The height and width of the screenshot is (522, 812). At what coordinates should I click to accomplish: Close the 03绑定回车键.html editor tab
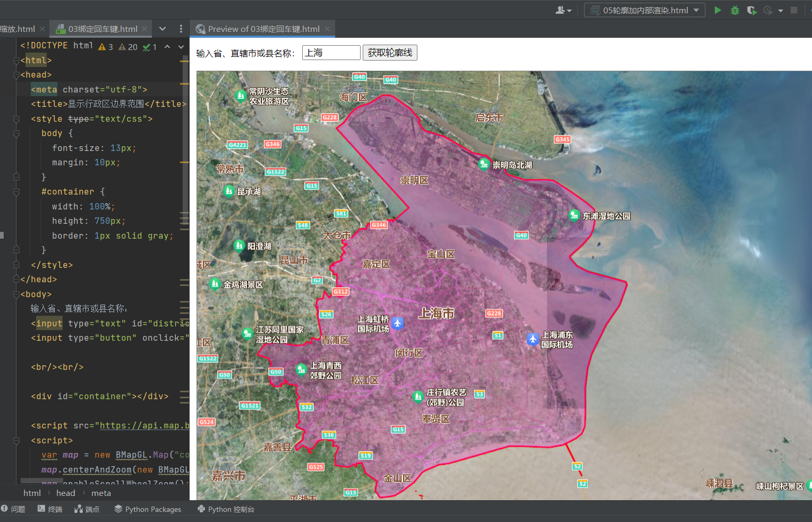[x=144, y=29]
